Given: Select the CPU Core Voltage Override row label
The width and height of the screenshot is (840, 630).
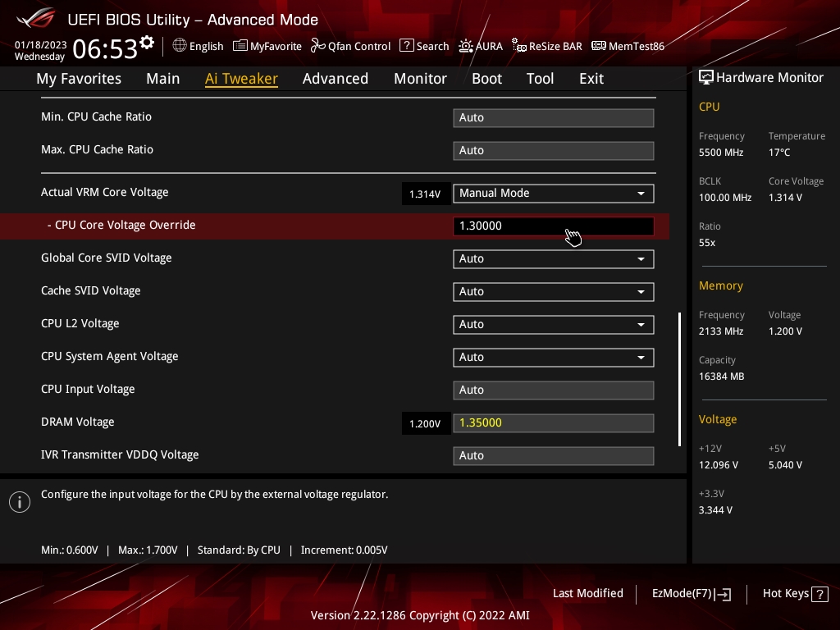Looking at the screenshot, I should [x=121, y=225].
